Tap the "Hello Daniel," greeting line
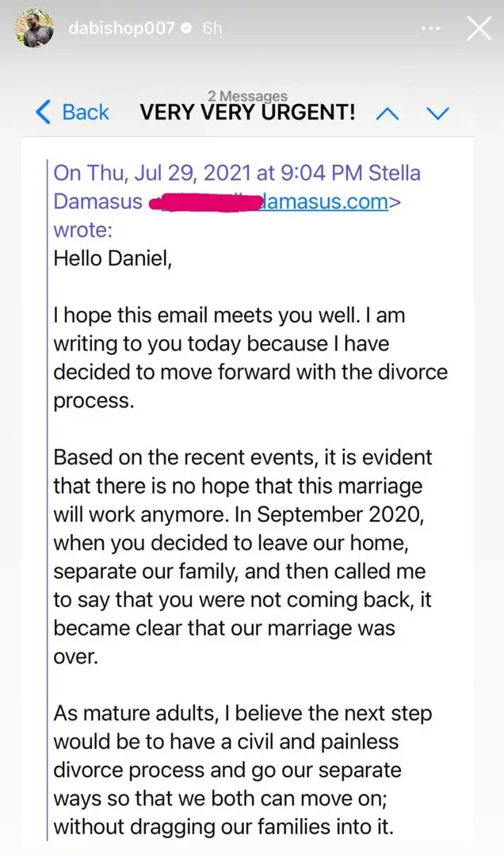Viewport: 504px width, 856px height. (112, 258)
